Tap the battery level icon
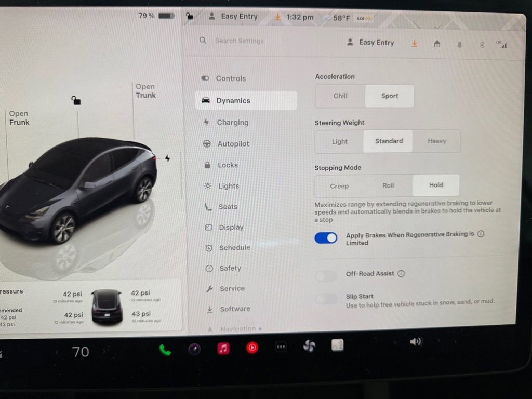This screenshot has height=399, width=532. pyautogui.click(x=166, y=16)
